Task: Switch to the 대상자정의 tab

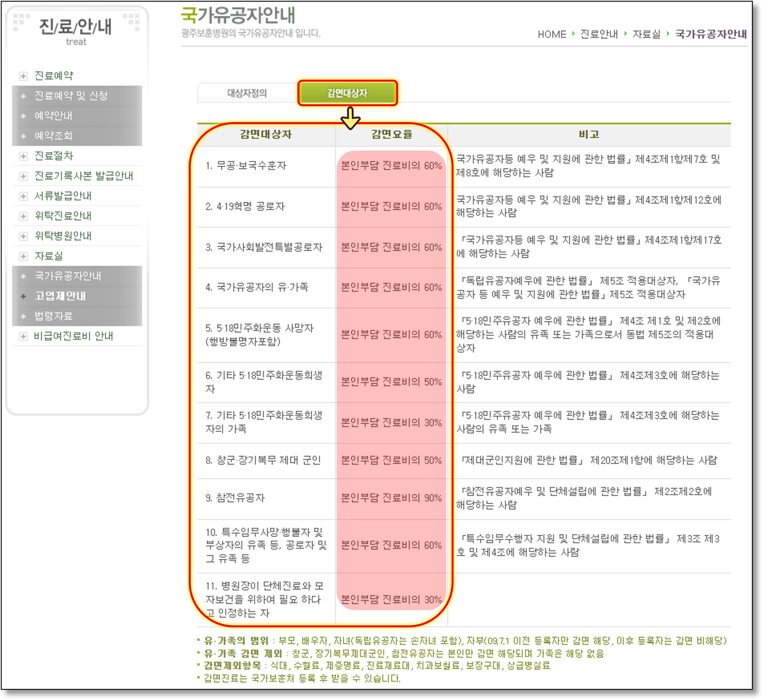Action: 247,93
